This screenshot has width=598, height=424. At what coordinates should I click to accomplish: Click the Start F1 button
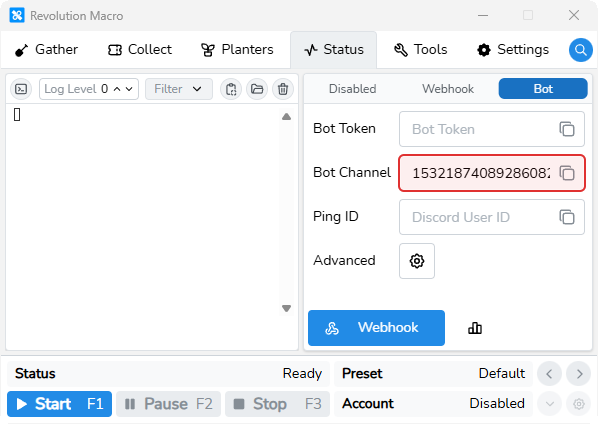coord(59,404)
